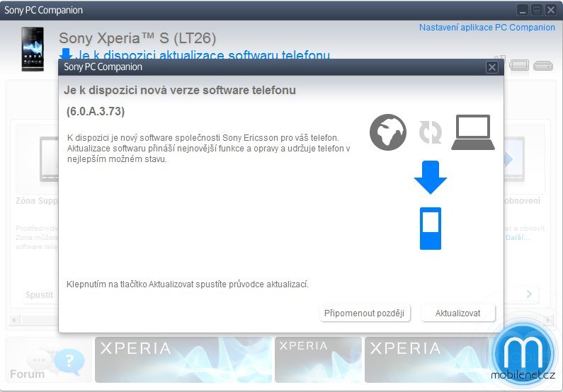The width and height of the screenshot is (563, 392).
Task: Click Sony Xperia S (LT26) device title
Action: point(137,38)
